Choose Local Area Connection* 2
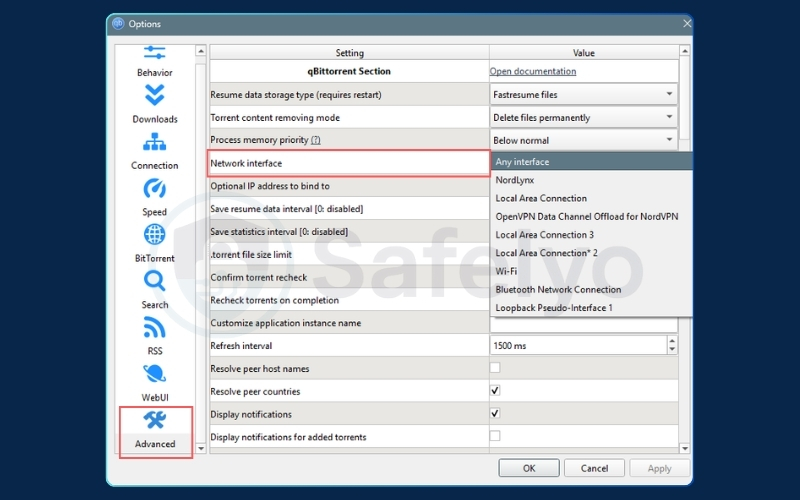This screenshot has width=800, height=500. pyautogui.click(x=591, y=253)
